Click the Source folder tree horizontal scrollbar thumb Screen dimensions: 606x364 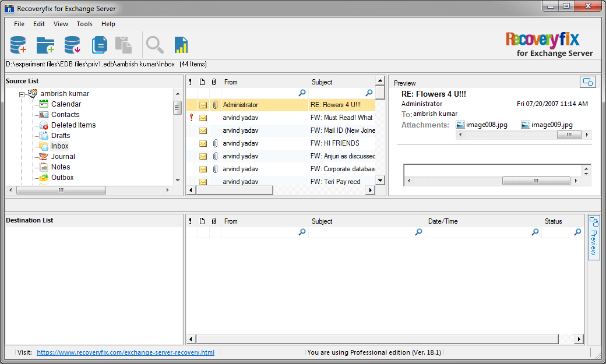tap(61, 190)
